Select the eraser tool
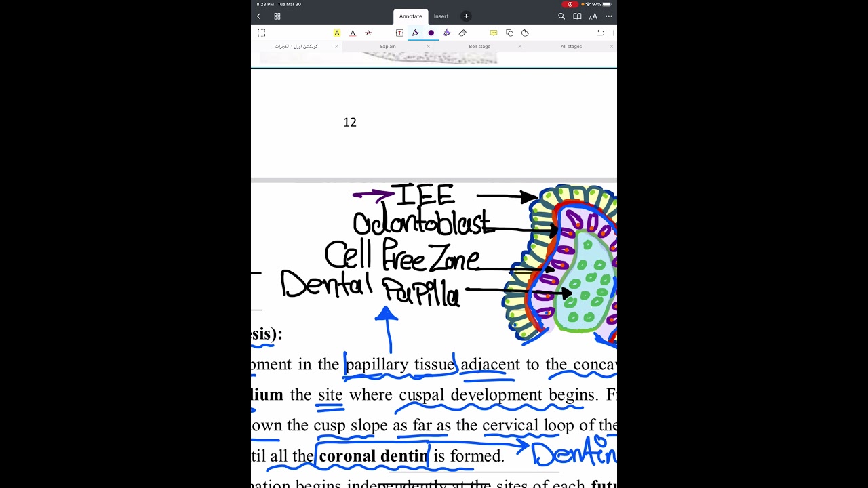The width and height of the screenshot is (868, 488). pyautogui.click(x=462, y=33)
